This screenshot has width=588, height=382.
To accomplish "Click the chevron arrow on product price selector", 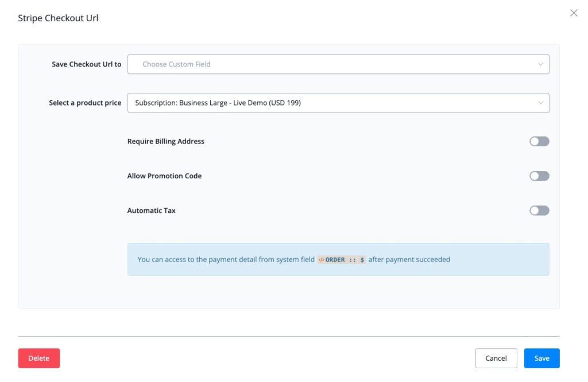I will 540,103.
